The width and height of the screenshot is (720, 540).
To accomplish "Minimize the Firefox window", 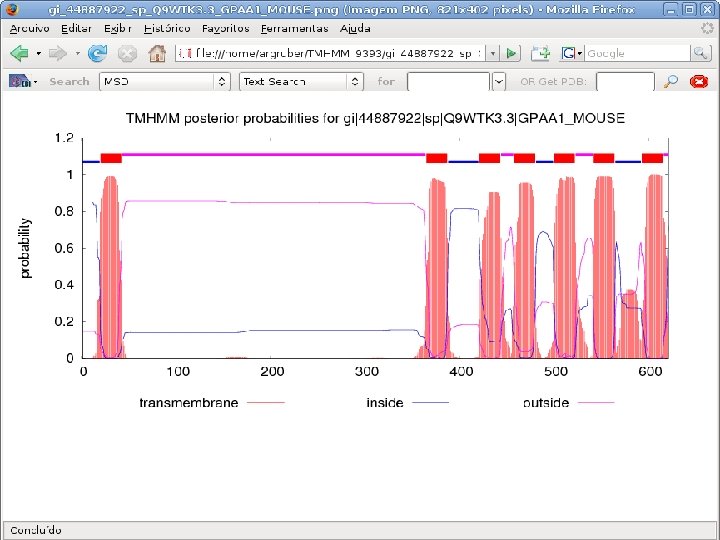I will coord(671,9).
